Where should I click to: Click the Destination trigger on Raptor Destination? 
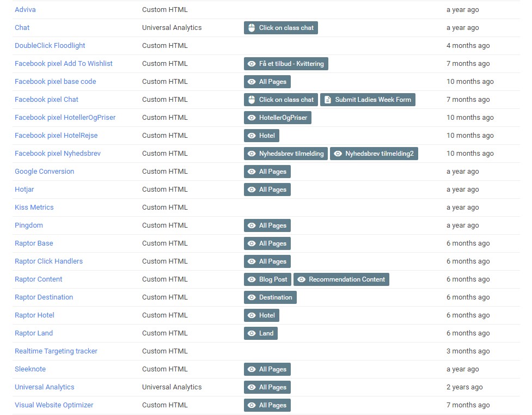click(x=270, y=297)
